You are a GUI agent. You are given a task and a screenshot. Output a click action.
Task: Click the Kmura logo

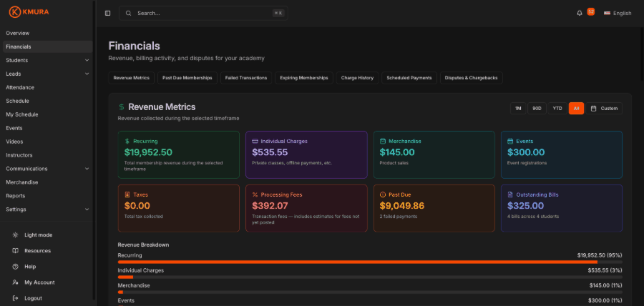29,12
